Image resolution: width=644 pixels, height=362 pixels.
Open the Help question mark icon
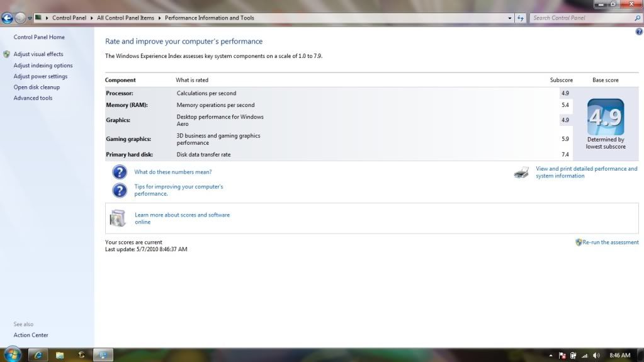639,31
